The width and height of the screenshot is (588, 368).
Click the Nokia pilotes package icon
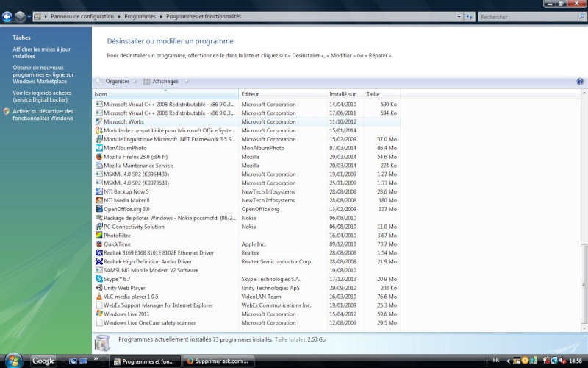coord(99,218)
